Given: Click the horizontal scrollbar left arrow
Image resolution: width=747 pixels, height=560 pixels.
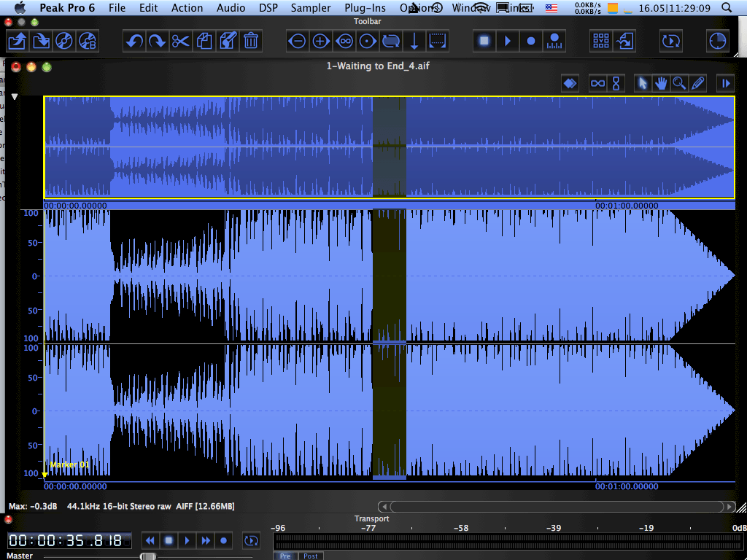Looking at the screenshot, I should click(x=384, y=507).
